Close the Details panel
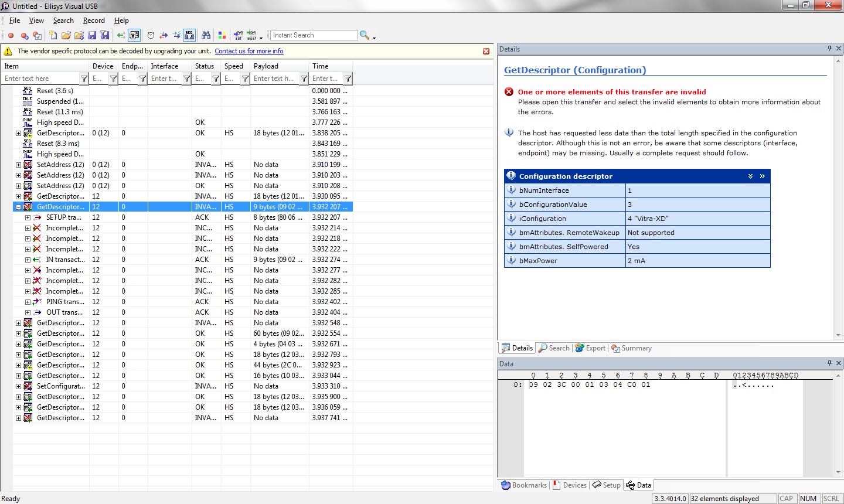The image size is (844, 504). 839,49
